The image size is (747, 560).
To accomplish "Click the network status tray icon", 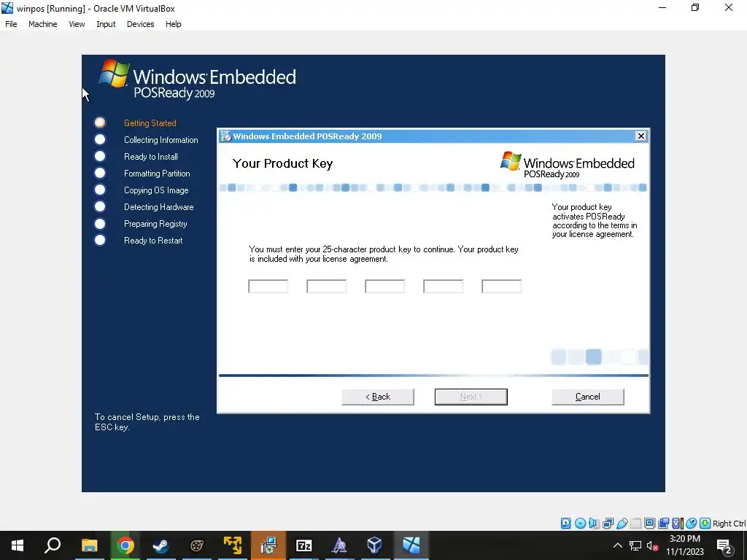I will click(635, 545).
